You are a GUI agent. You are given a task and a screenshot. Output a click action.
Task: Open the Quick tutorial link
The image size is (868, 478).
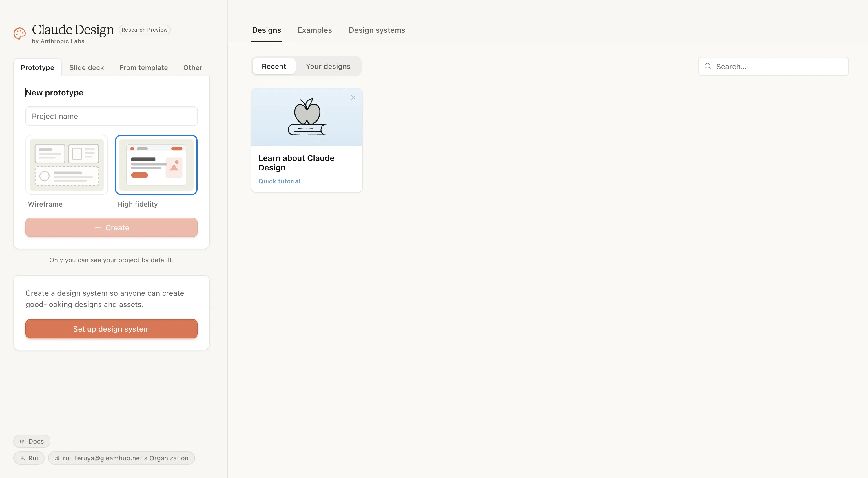279,181
